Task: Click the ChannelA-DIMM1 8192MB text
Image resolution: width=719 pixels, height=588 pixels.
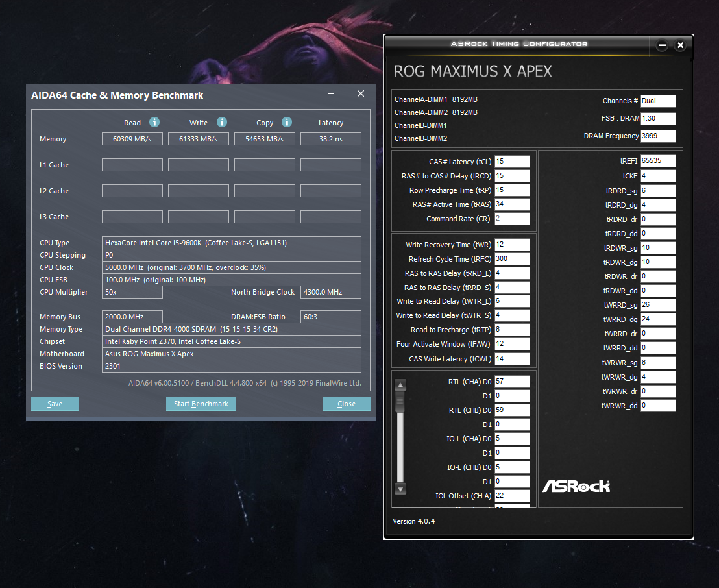Action: tap(436, 99)
